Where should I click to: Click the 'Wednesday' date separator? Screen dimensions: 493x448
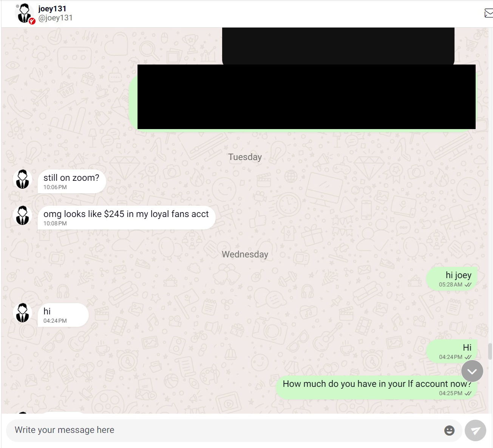pos(245,254)
